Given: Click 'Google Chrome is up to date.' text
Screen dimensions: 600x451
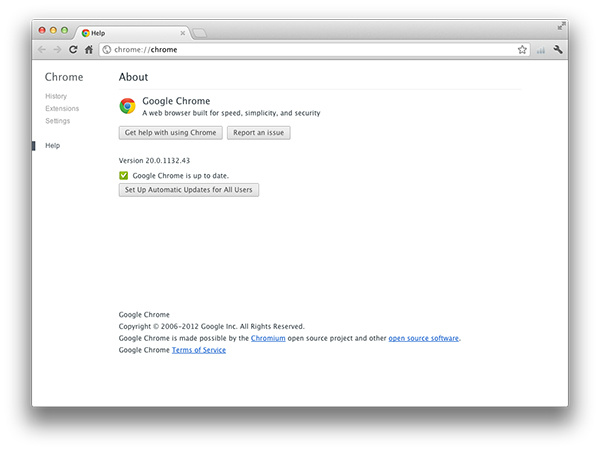Looking at the screenshot, I should (x=181, y=176).
